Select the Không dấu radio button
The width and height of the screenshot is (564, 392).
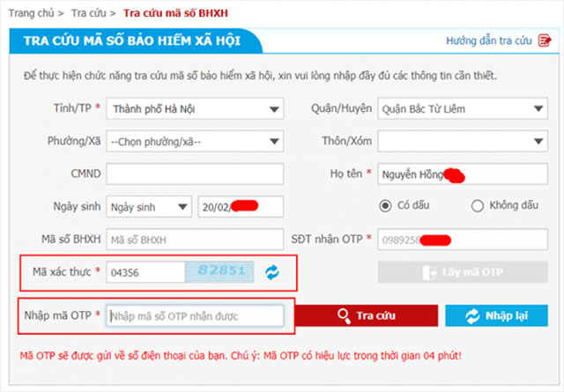pos(478,206)
